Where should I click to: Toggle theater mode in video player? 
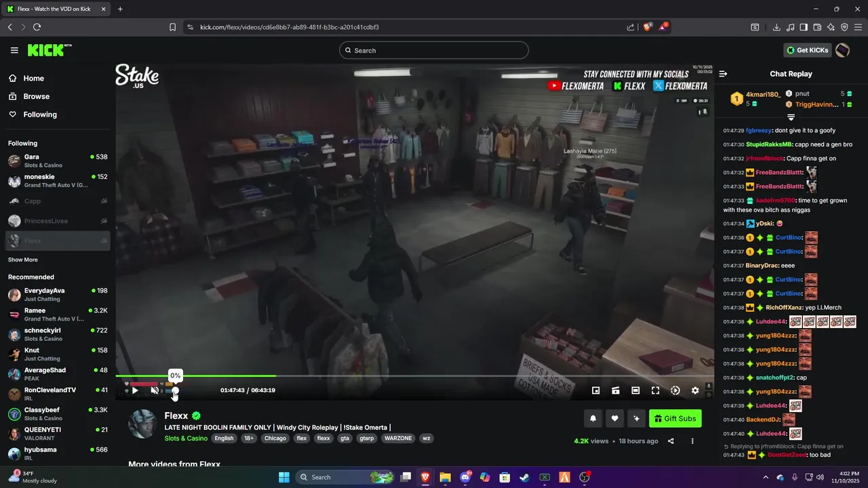[x=635, y=390]
